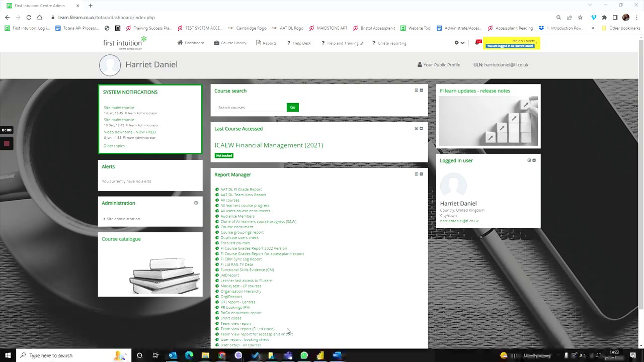Screen dimensions: 644x362
Task: Open Chrome profile avatar
Action: tap(626, 17)
